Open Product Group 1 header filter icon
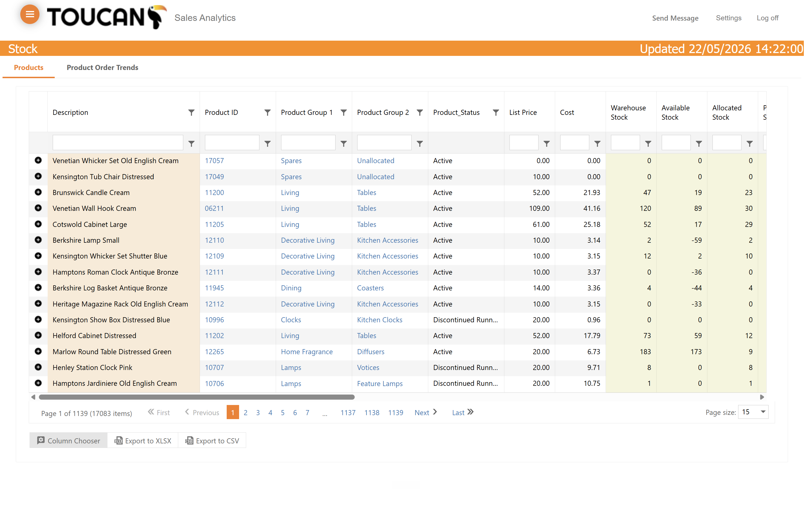The image size is (812, 508). click(x=344, y=113)
